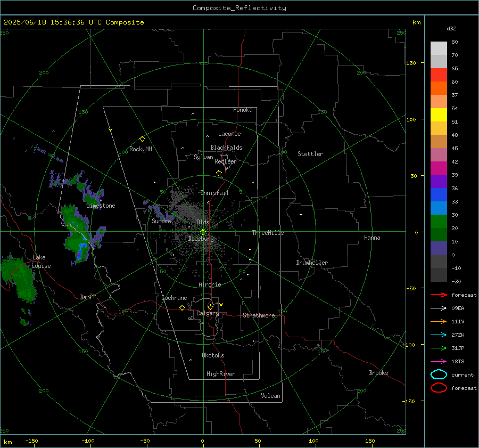Click the purple 39 dBZ color swatch
479x448 pixels.
pyautogui.click(x=439, y=182)
